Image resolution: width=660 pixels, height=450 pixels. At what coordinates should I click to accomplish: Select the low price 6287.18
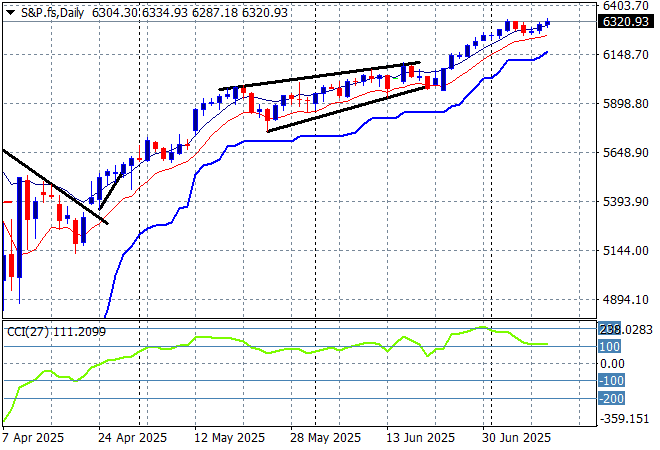click(215, 13)
